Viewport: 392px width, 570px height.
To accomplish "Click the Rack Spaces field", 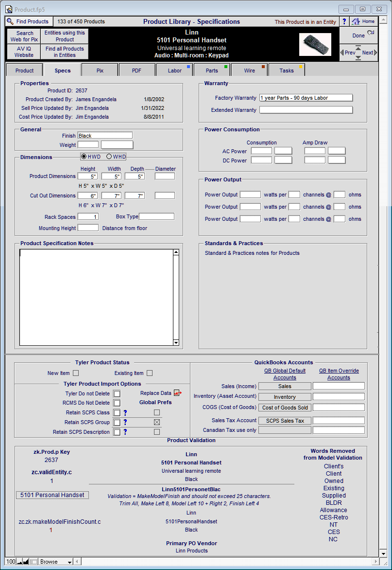I will click(88, 216).
